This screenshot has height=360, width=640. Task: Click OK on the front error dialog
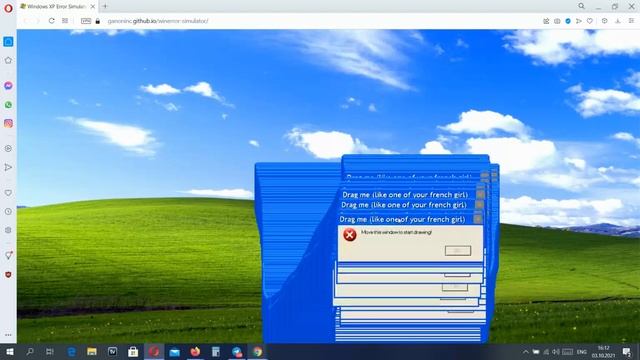coord(458,251)
